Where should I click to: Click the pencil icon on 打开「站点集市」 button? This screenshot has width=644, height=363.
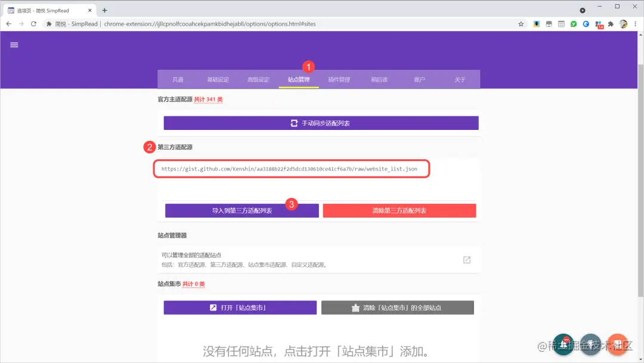pyautogui.click(x=212, y=307)
